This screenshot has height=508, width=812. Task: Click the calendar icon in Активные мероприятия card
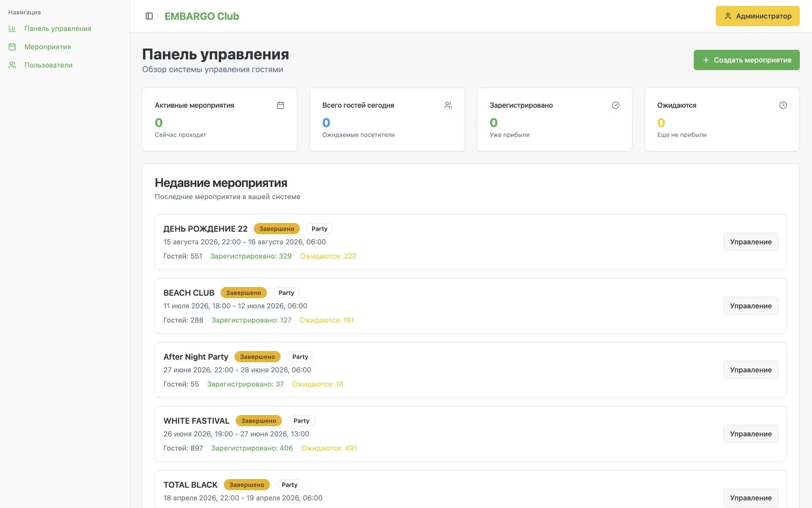point(281,105)
